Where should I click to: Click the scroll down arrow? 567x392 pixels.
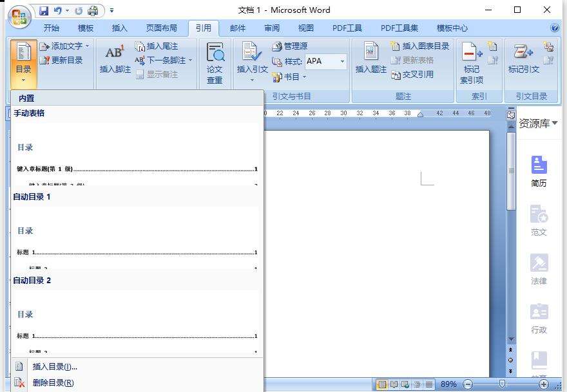click(x=511, y=339)
